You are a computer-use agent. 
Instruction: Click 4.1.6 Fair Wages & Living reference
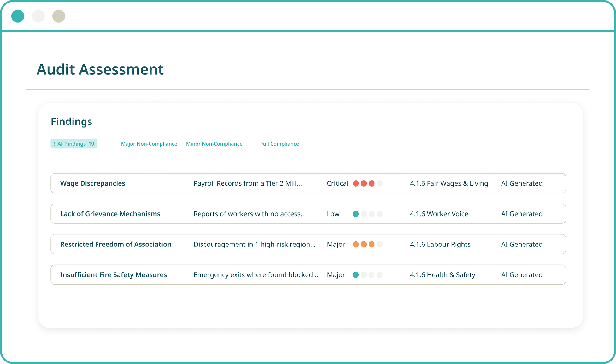tap(449, 183)
